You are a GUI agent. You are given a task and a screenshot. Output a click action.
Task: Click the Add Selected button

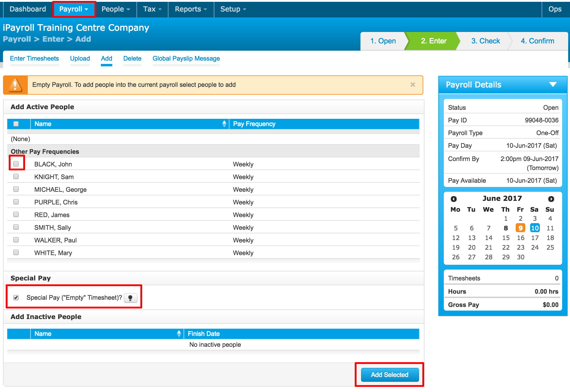(390, 375)
